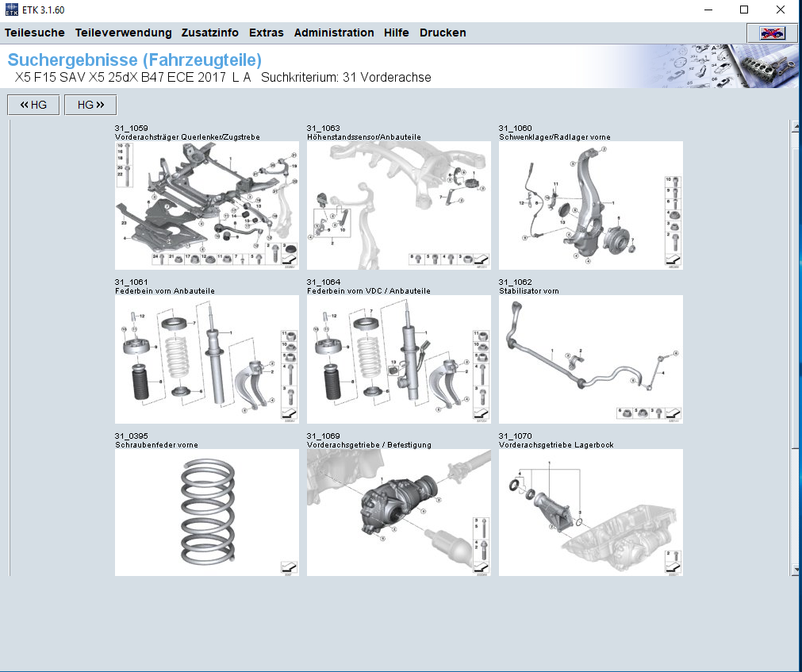Click the British flag language icon

tap(771, 33)
